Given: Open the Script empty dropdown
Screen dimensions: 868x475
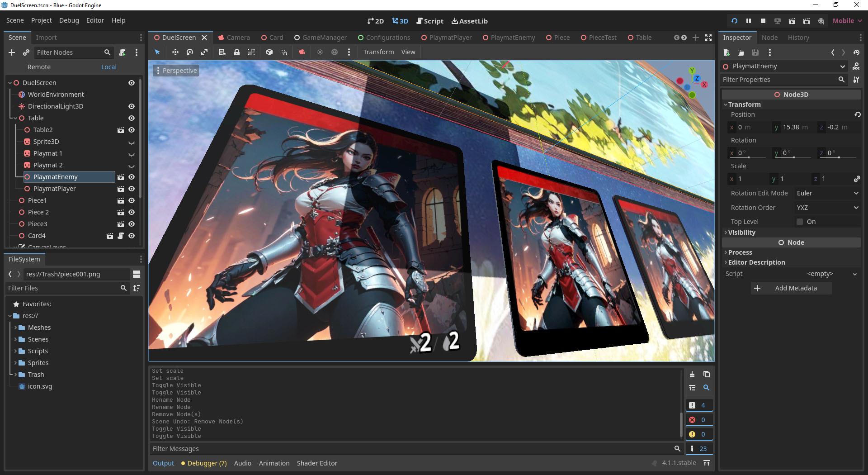Looking at the screenshot, I should click(x=832, y=274).
